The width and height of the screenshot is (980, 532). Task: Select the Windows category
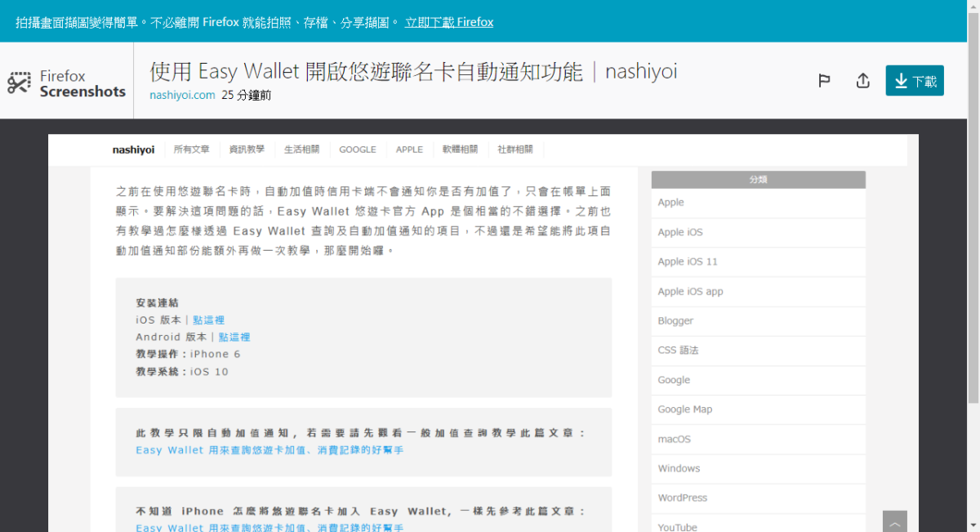(x=758, y=468)
